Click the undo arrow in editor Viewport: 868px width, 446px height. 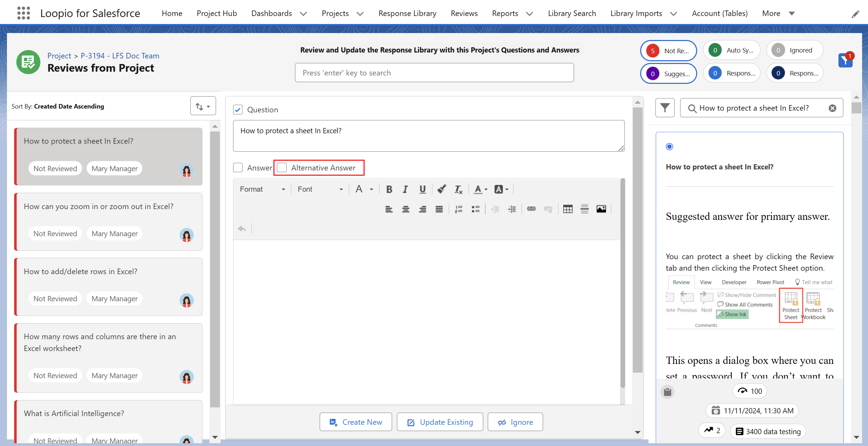(242, 229)
